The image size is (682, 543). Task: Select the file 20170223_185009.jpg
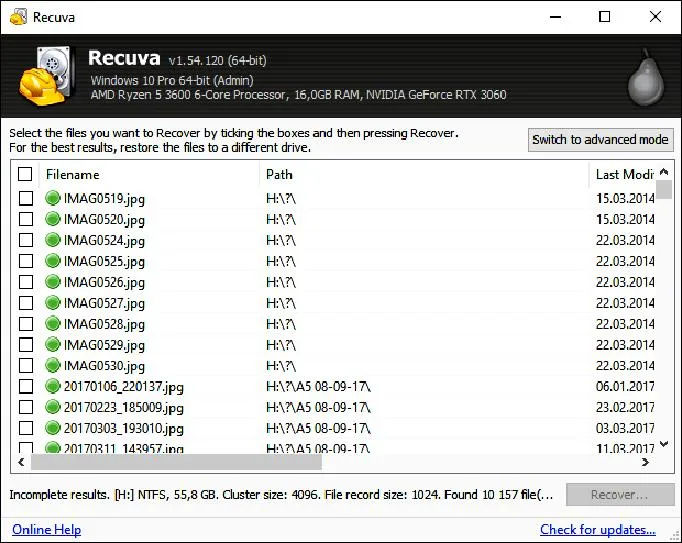(x=124, y=407)
